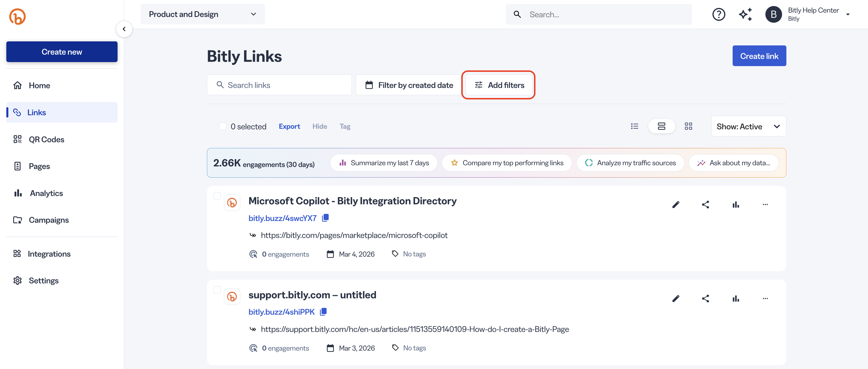Navigate to Pages in the sidebar
The width and height of the screenshot is (868, 369).
[62, 166]
